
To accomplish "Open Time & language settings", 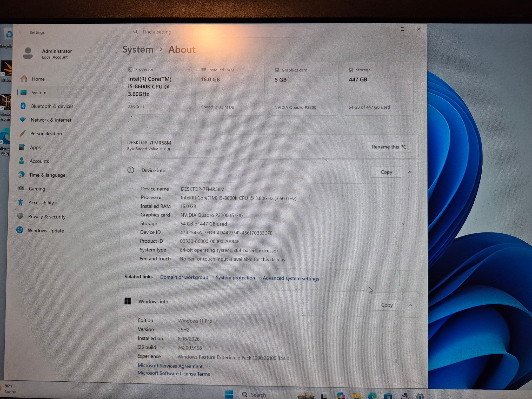I will click(47, 175).
